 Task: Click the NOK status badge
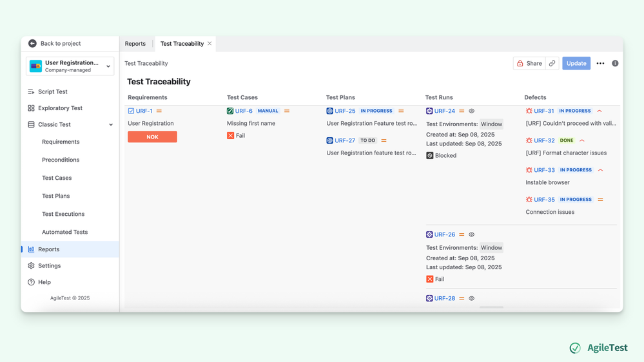point(152,137)
